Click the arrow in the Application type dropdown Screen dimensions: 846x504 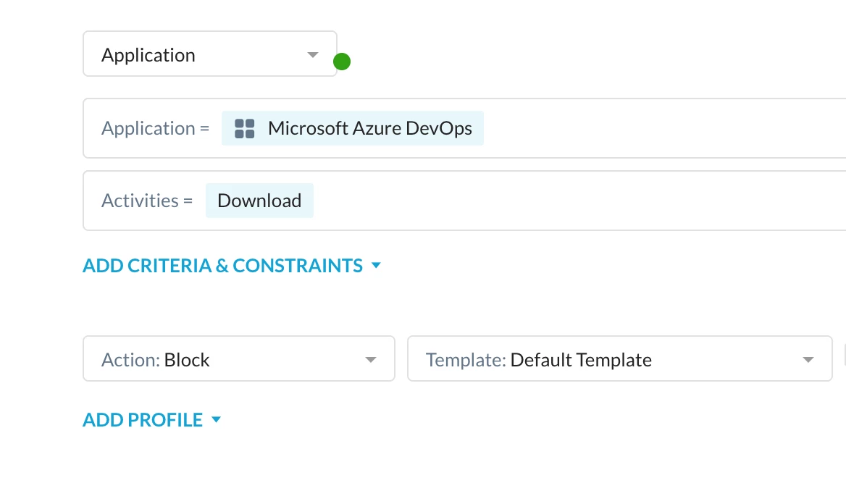click(x=312, y=55)
